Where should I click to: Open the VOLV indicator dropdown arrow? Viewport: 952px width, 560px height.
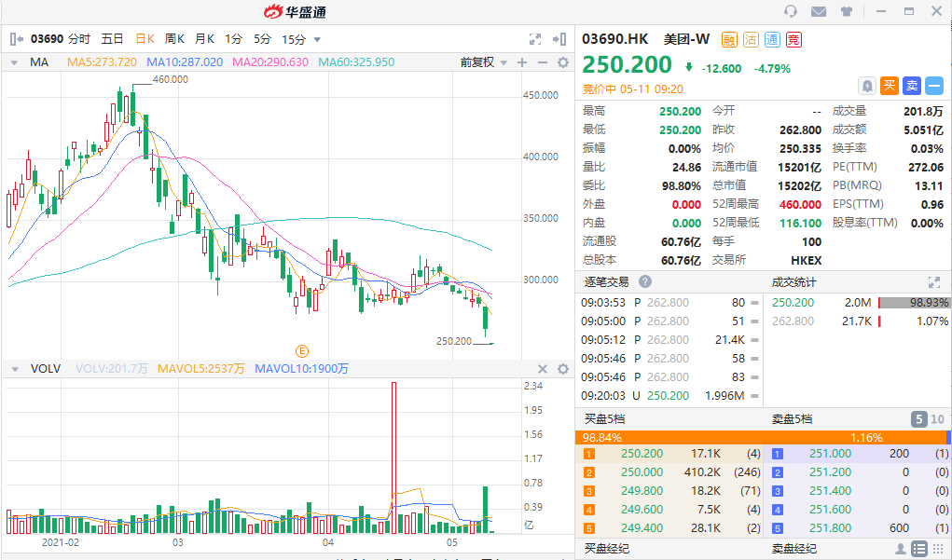[14, 369]
